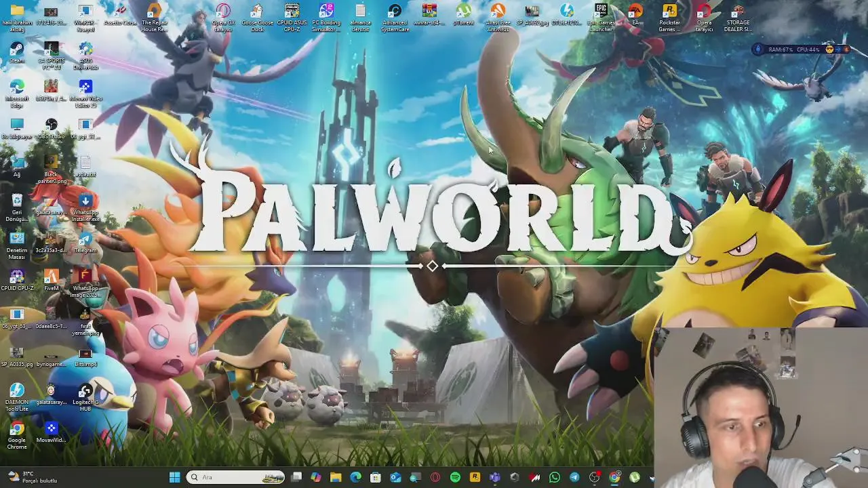This screenshot has height=488, width=868.
Task: Open the weather widget showing 31°C
Action: tap(33, 477)
